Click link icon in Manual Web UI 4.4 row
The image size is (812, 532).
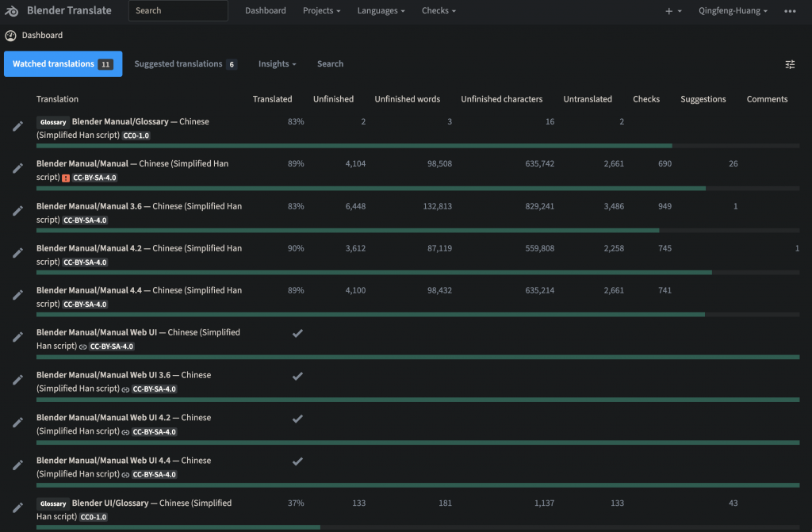pos(125,474)
